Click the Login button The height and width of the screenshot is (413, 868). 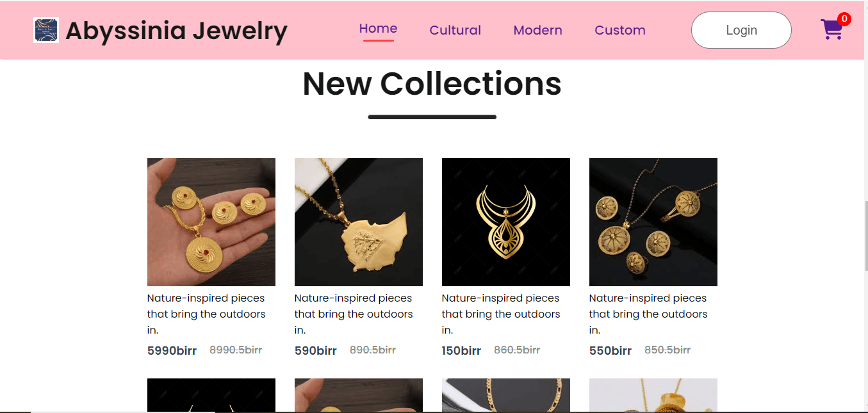741,30
